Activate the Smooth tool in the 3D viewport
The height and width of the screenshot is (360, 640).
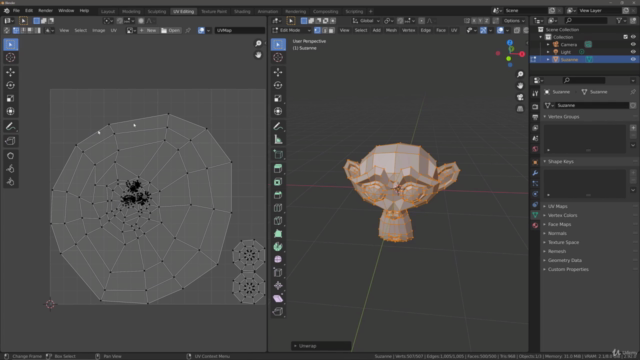pyautogui.click(x=278, y=260)
